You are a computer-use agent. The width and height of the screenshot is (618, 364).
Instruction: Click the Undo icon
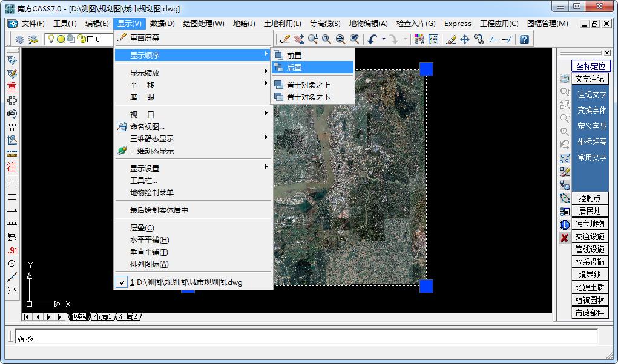point(371,41)
